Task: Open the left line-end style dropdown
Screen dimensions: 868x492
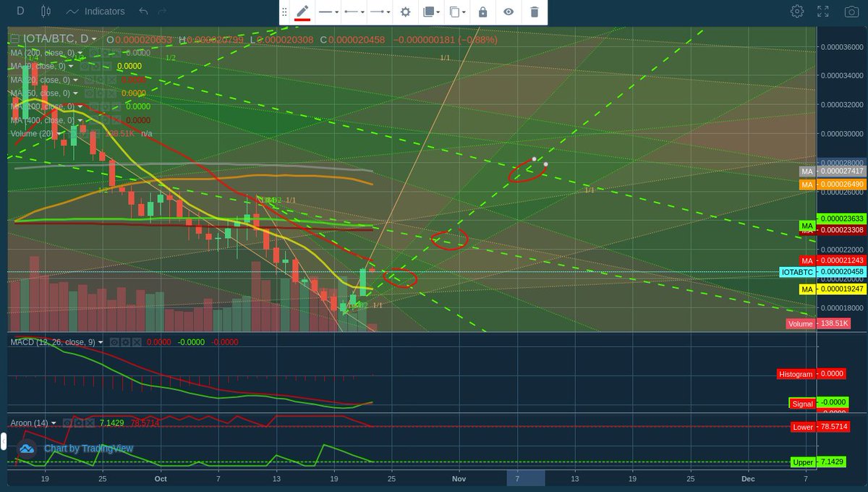Action: (x=354, y=12)
